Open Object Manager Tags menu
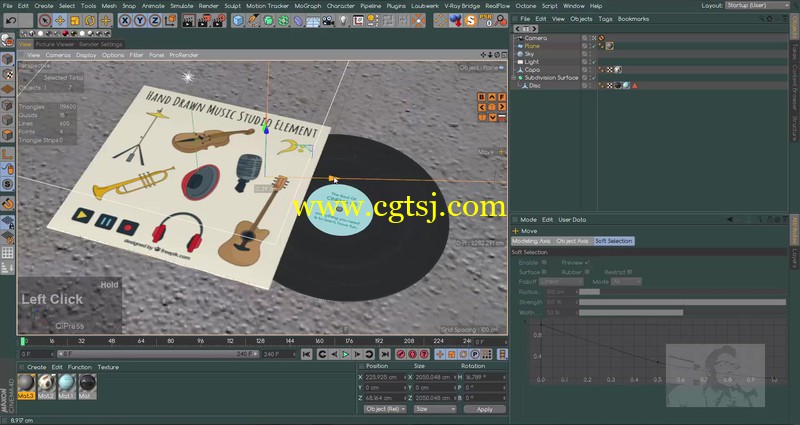 coord(605,19)
